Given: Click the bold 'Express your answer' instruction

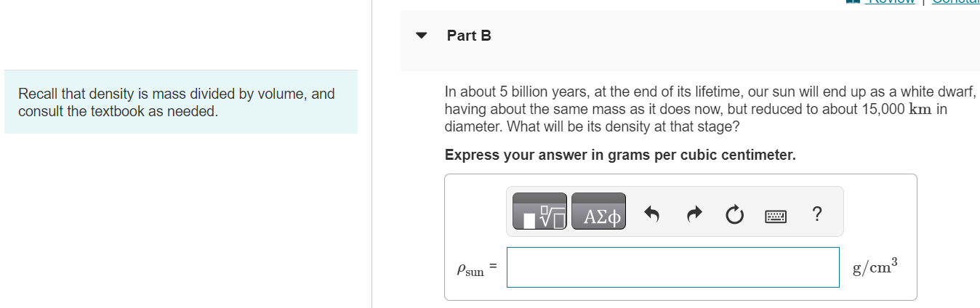Looking at the screenshot, I should click(x=620, y=155).
